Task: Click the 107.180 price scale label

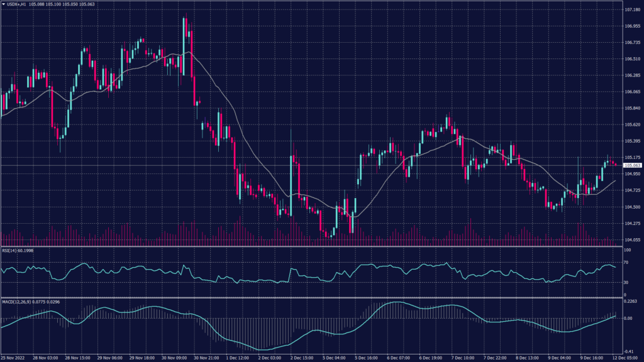Action: click(631, 10)
